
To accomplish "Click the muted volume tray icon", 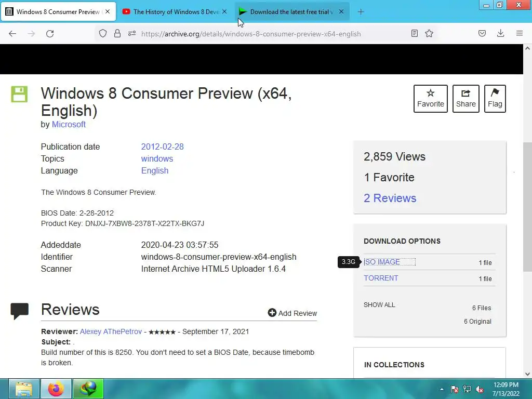I will click(x=480, y=389).
